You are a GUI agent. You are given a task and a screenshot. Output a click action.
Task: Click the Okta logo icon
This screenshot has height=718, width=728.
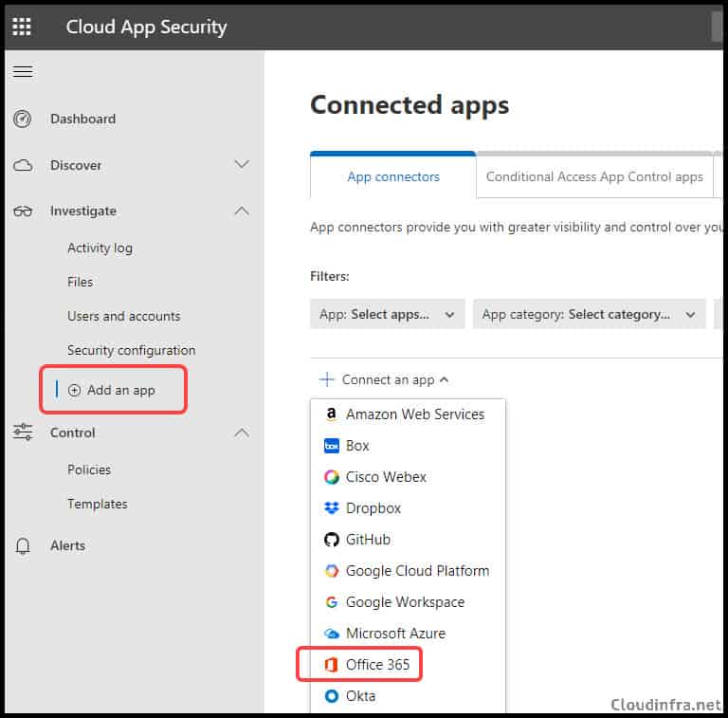tap(332, 696)
